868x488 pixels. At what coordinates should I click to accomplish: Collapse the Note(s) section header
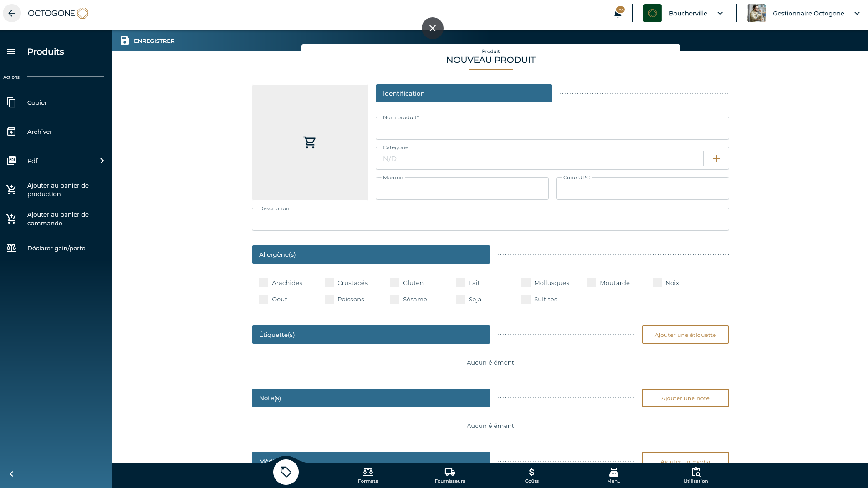pos(371,398)
